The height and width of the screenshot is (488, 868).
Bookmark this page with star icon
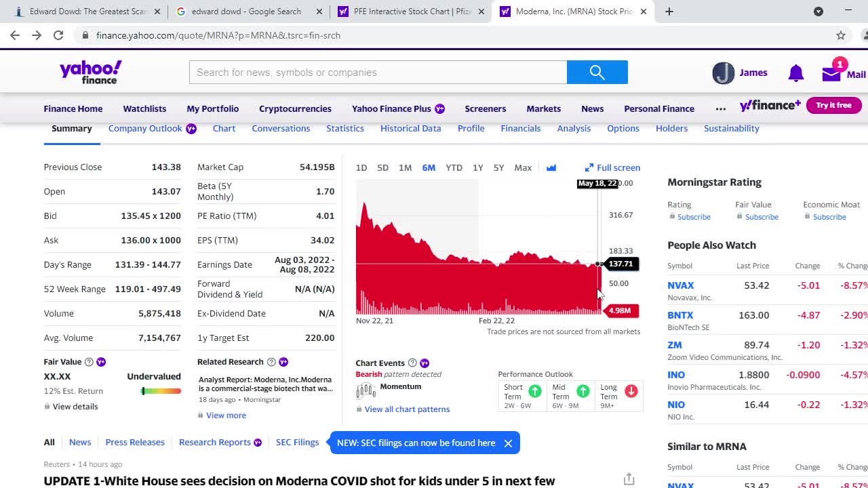coord(841,35)
